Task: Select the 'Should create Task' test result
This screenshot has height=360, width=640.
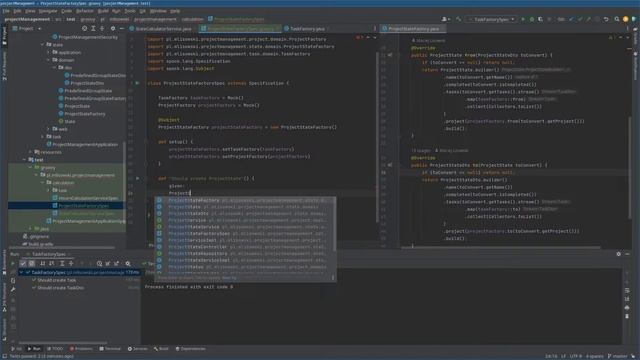Action: tap(57, 280)
